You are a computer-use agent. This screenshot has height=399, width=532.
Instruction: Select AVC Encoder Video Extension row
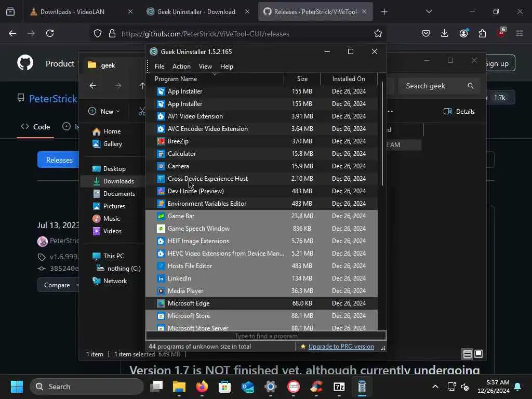[261, 129]
